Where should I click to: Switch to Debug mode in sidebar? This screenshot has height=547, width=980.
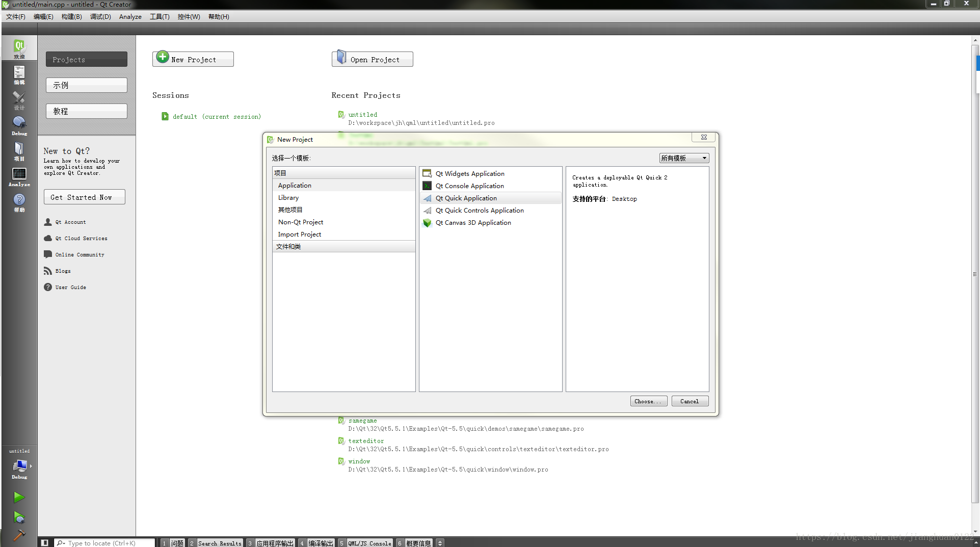point(19,125)
